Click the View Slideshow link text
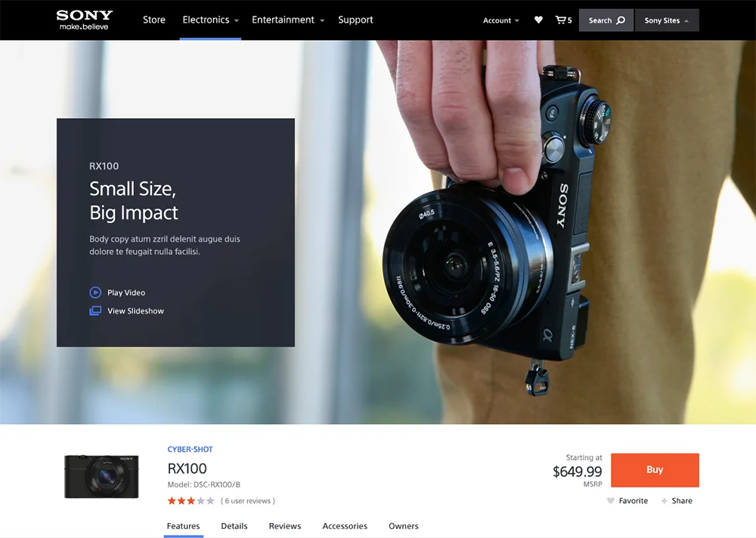Screen dimensions: 756x538 point(135,311)
